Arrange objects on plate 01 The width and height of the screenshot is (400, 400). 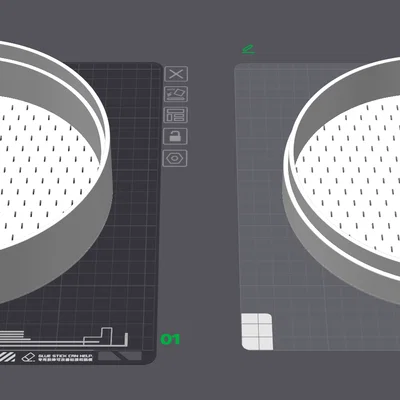[175, 115]
